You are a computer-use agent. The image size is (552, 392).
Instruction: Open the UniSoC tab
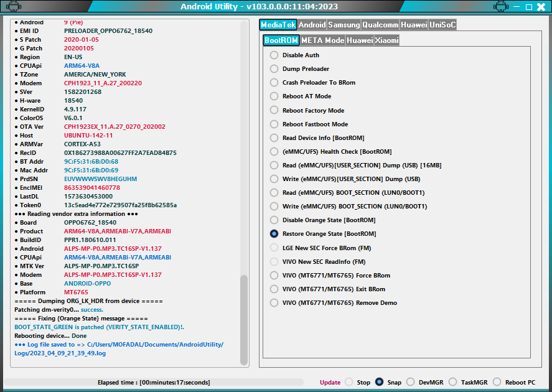[x=442, y=25]
